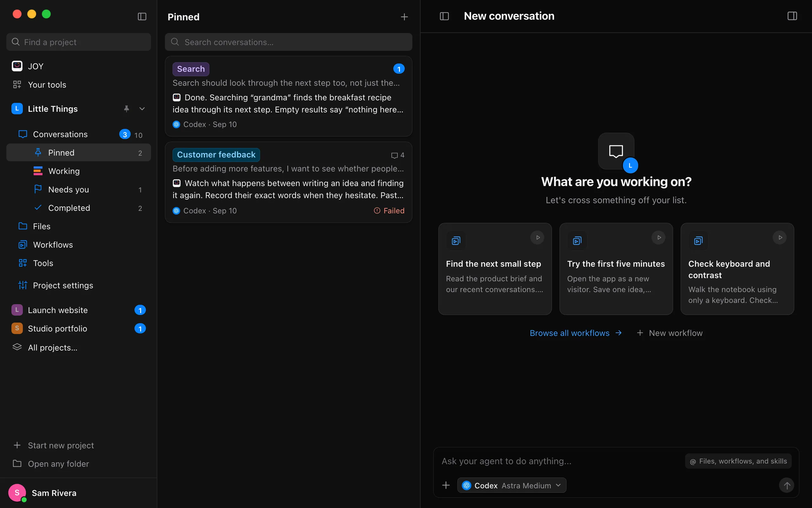Toggle the left sidebar panel icon
Viewport: 812px width, 508px height.
coord(142,17)
